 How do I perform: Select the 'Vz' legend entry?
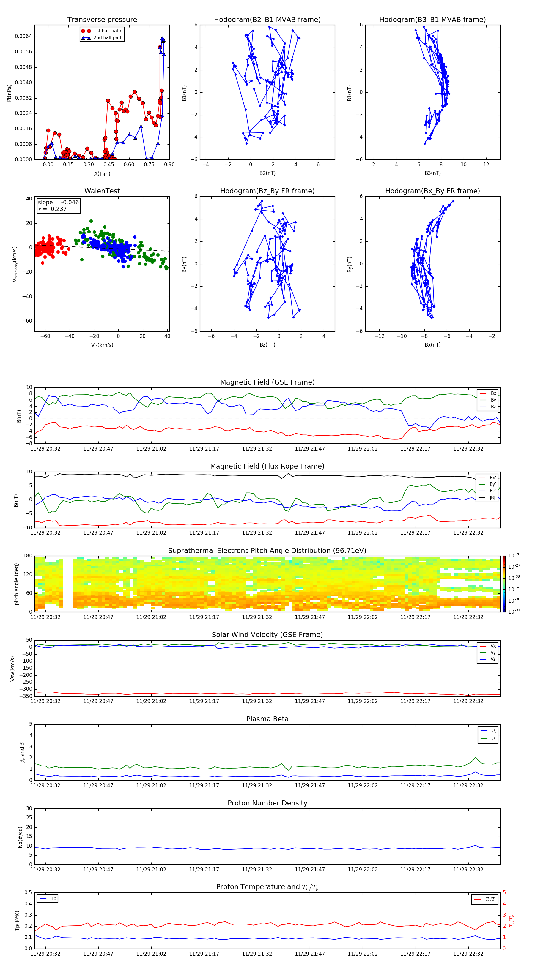(x=488, y=659)
